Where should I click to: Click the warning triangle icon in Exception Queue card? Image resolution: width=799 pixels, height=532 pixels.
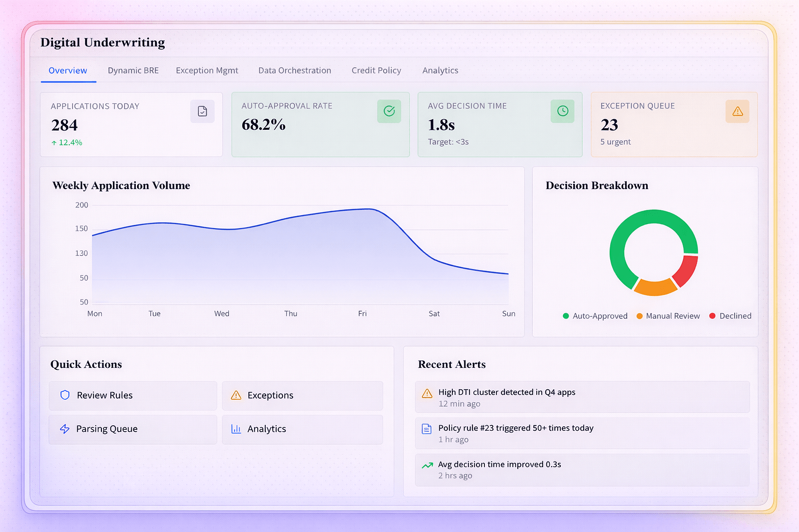tap(737, 111)
